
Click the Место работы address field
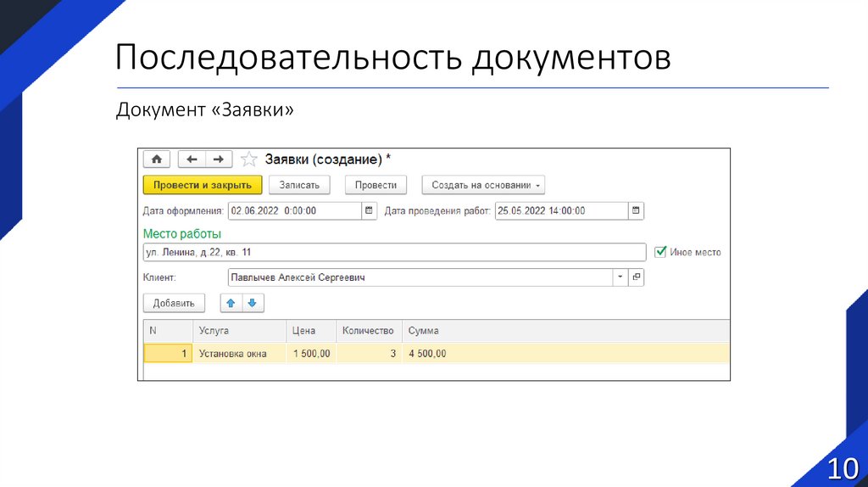394,252
